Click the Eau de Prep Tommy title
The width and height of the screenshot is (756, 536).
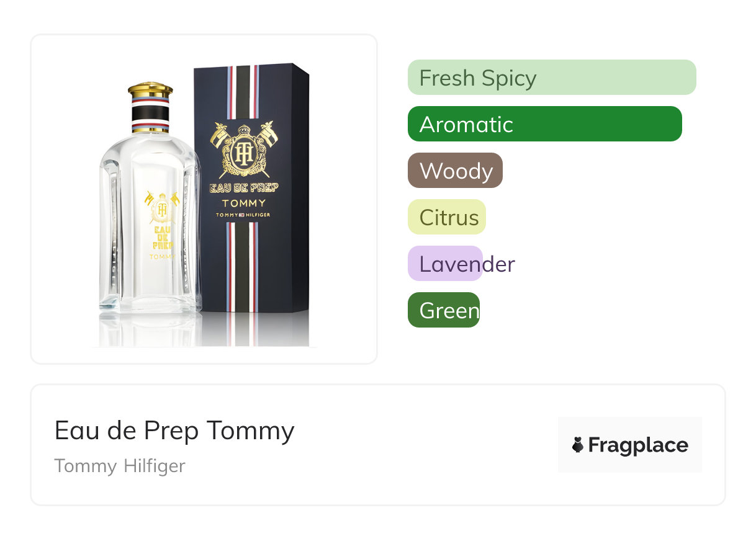pyautogui.click(x=174, y=430)
